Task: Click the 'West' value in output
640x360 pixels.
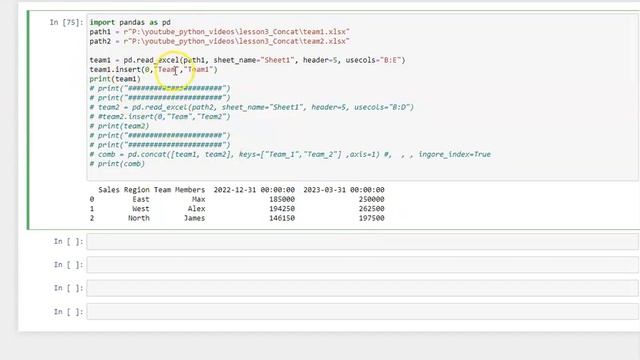Action: pyautogui.click(x=141, y=209)
